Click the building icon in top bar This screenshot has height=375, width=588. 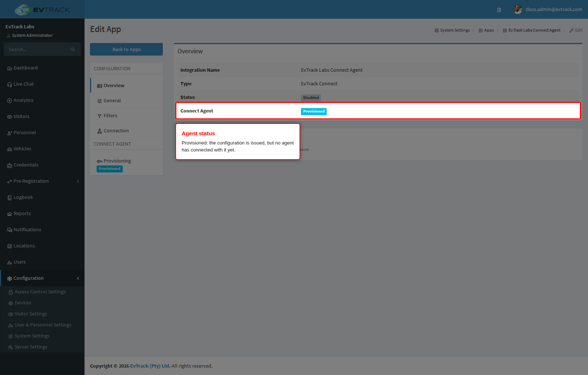pos(499,10)
